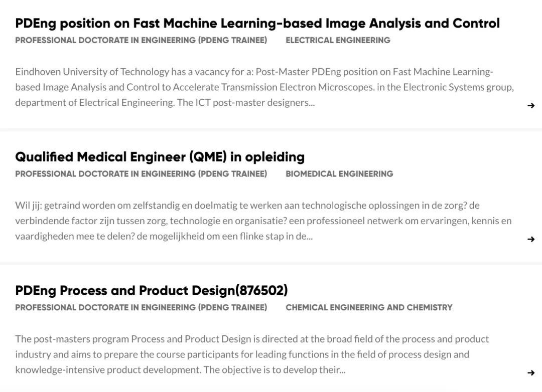Select Biomedical Engineering department tag
This screenshot has width=542, height=392.
click(339, 174)
